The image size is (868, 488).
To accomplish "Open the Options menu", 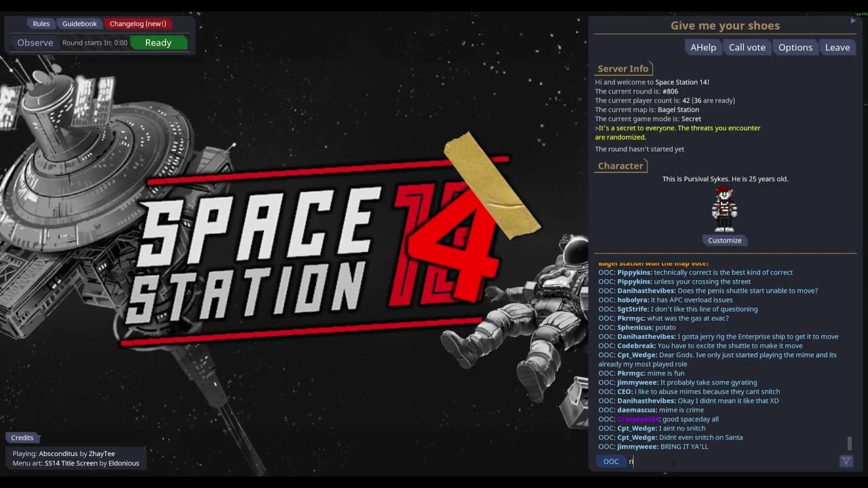I will tap(795, 47).
